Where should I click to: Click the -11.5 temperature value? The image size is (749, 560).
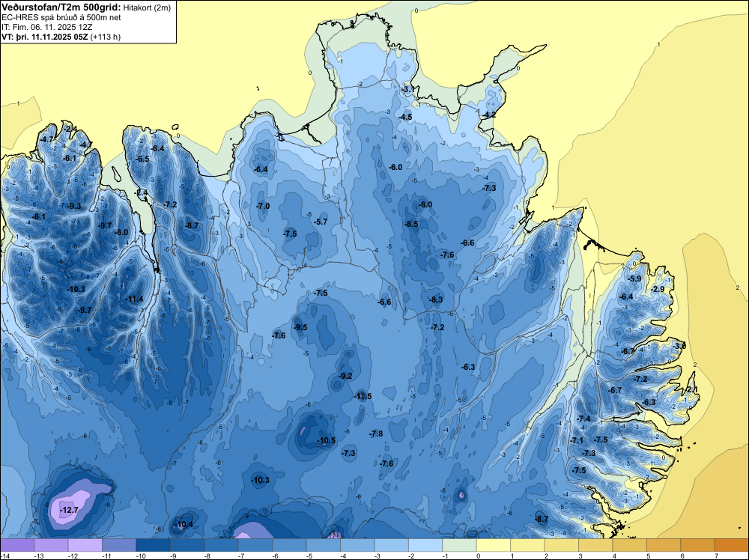point(363,396)
